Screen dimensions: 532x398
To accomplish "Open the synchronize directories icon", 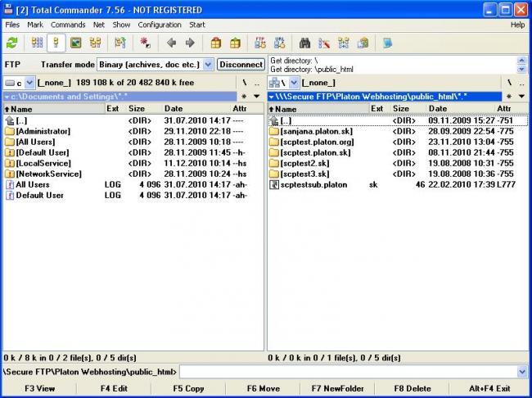I will [344, 43].
